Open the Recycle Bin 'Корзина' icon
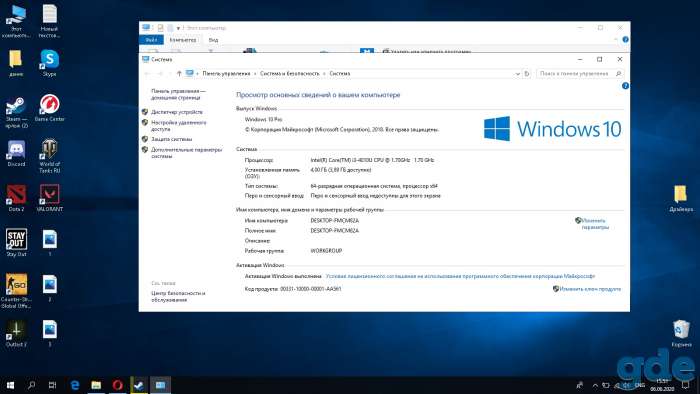This screenshot has width=700, height=394. tap(681, 333)
